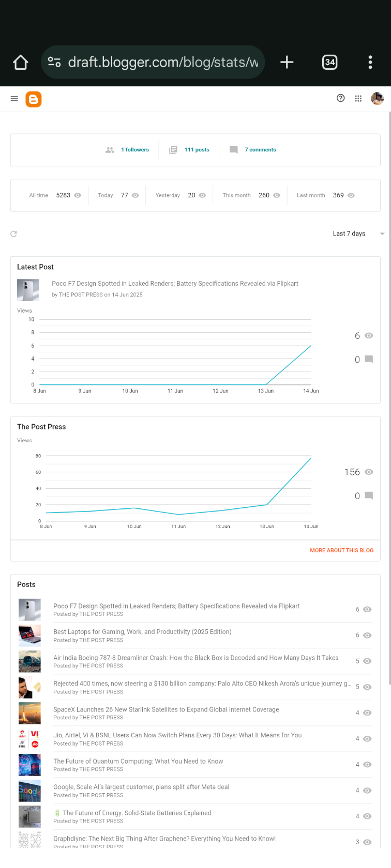Open the 7 comments link
391x868 pixels.
click(260, 150)
